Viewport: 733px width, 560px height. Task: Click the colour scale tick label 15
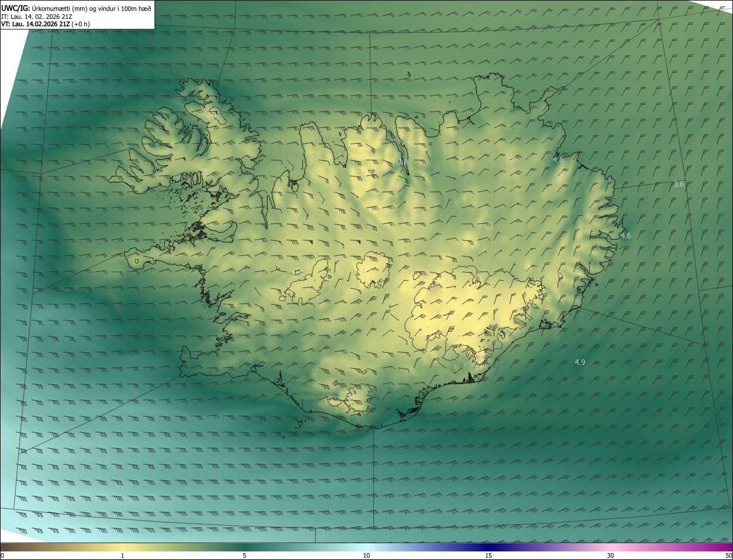488,555
